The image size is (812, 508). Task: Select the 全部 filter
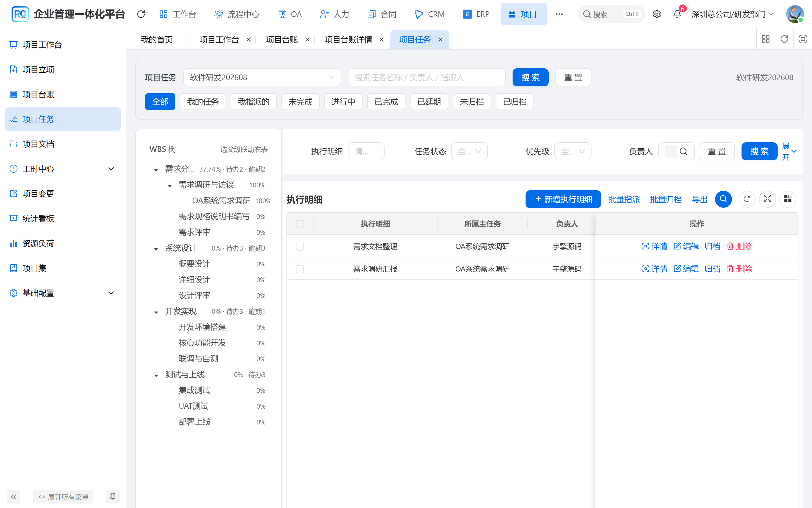pos(160,102)
